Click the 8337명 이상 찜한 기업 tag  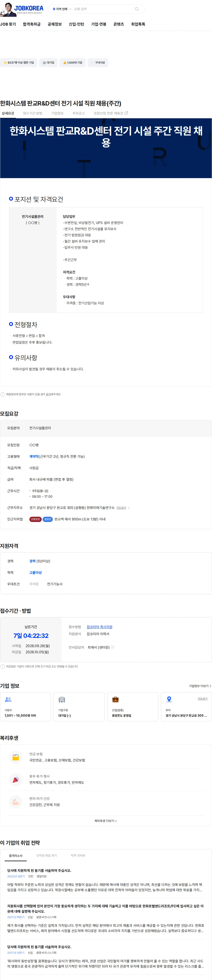pyautogui.click(x=19, y=62)
